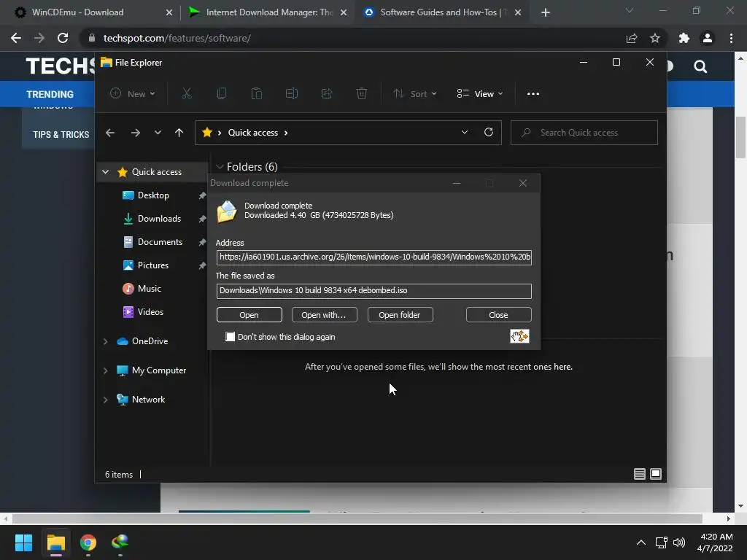Share this page from Chrome address bar
The height and width of the screenshot is (560, 747).
[632, 38]
